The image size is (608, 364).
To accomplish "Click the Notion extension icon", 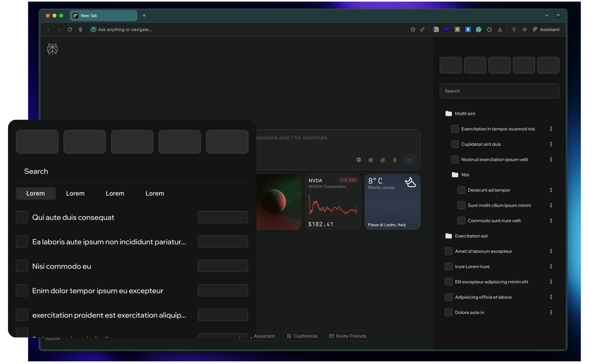I will coord(436,30).
